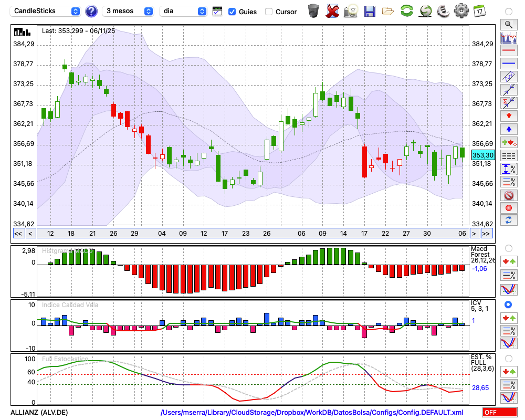Click the Config.DEFAULT.xml file path link
Viewport: 525px width, 420px height.
(312, 413)
